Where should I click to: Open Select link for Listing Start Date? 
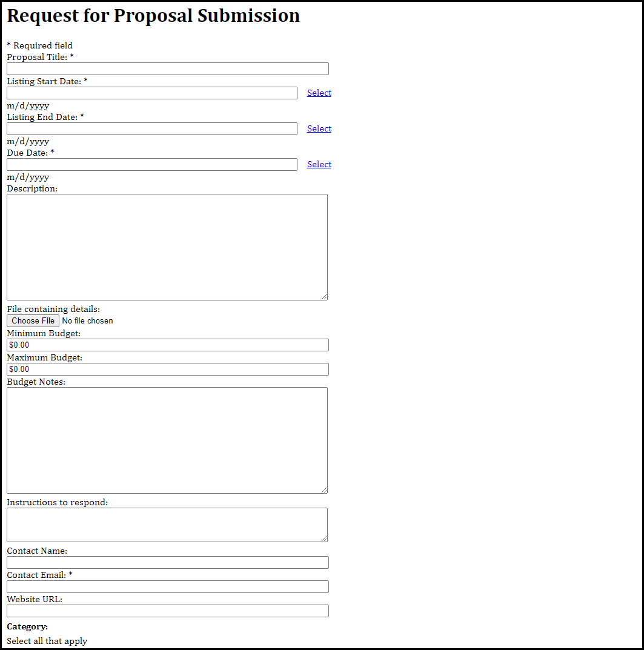(319, 93)
